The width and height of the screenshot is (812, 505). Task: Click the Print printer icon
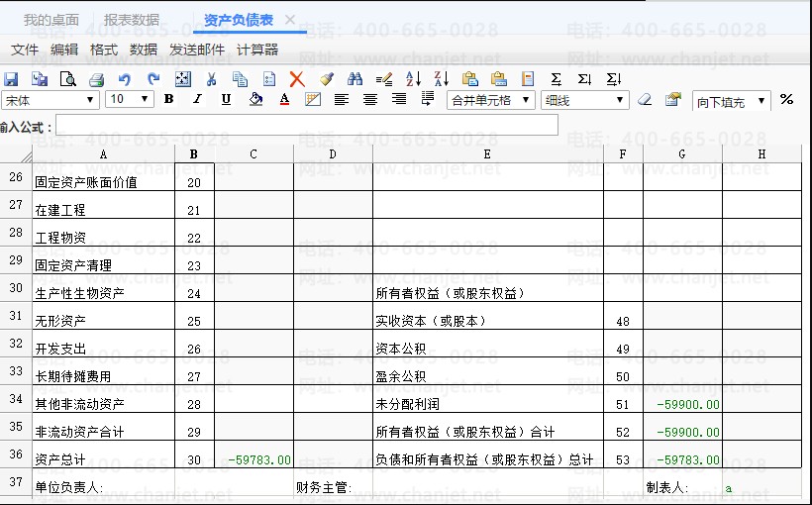coord(96,80)
